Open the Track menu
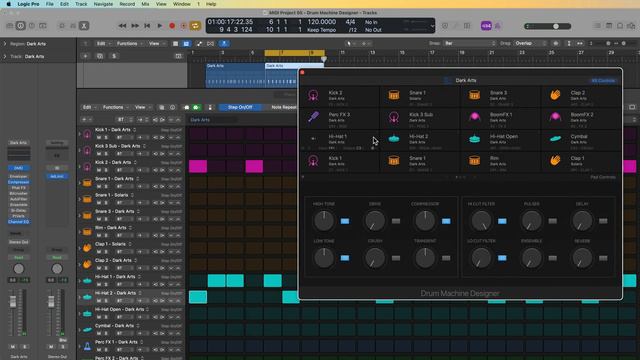 (x=81, y=4)
